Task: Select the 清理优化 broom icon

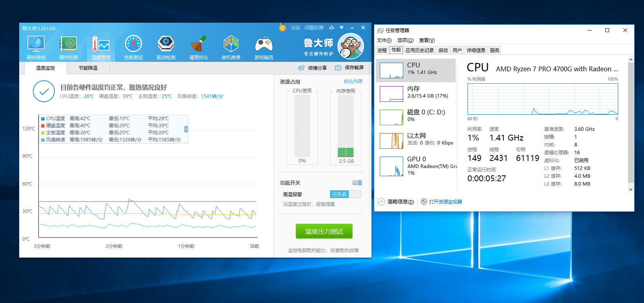Action: pyautogui.click(x=198, y=44)
